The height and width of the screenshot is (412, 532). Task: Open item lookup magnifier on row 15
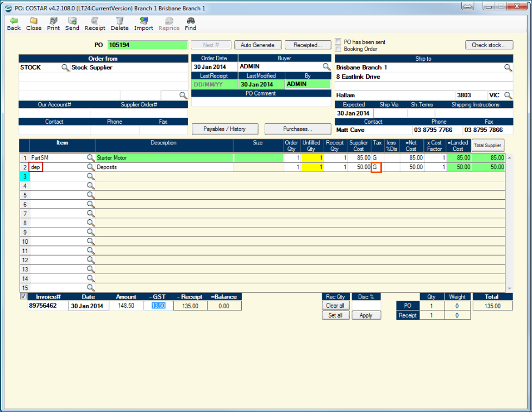point(90,288)
